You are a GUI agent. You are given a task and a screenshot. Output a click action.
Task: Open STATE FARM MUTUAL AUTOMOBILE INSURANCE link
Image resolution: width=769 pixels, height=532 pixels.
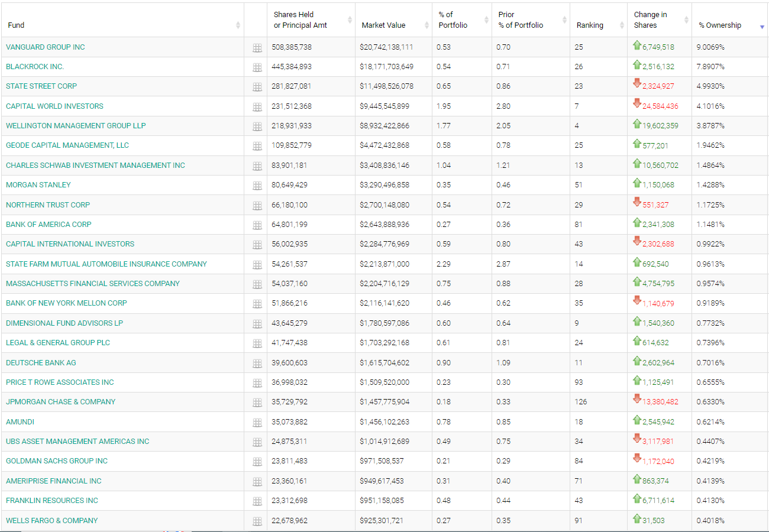(106, 264)
